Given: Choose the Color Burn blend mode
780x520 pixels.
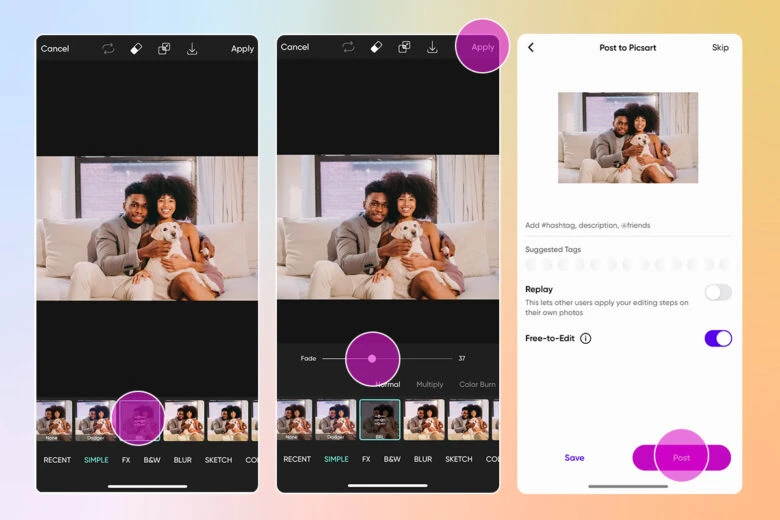Looking at the screenshot, I should [x=477, y=384].
